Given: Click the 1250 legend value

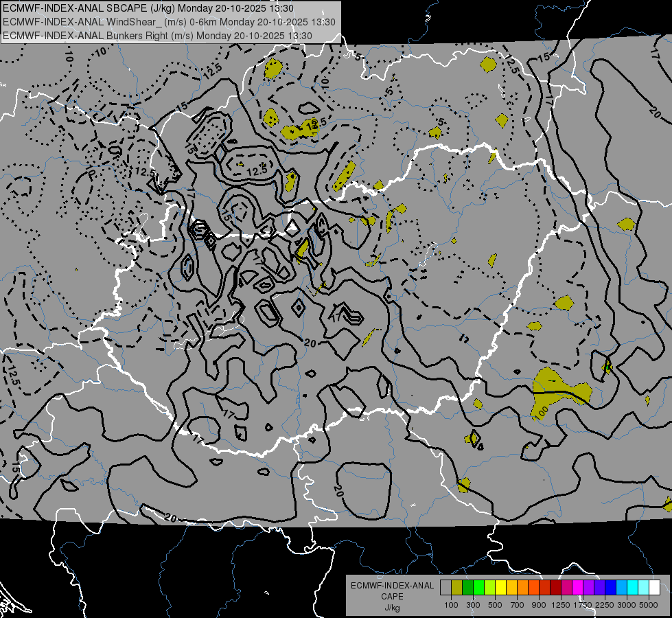Looking at the screenshot, I should coord(561,605).
